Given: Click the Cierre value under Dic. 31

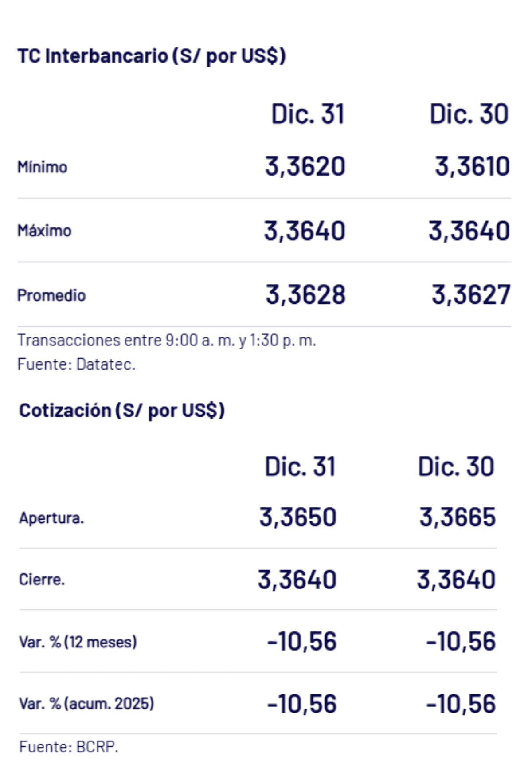Looking at the screenshot, I should 297,580.
